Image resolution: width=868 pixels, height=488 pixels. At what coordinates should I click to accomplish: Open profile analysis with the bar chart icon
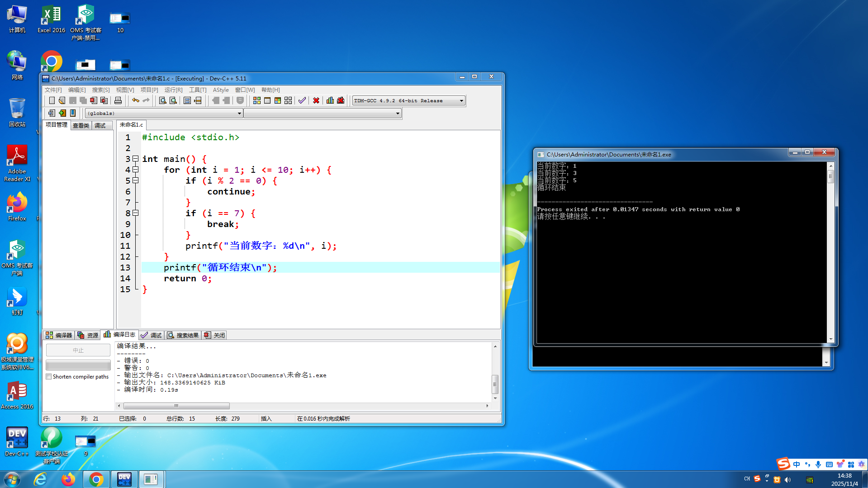(330, 100)
